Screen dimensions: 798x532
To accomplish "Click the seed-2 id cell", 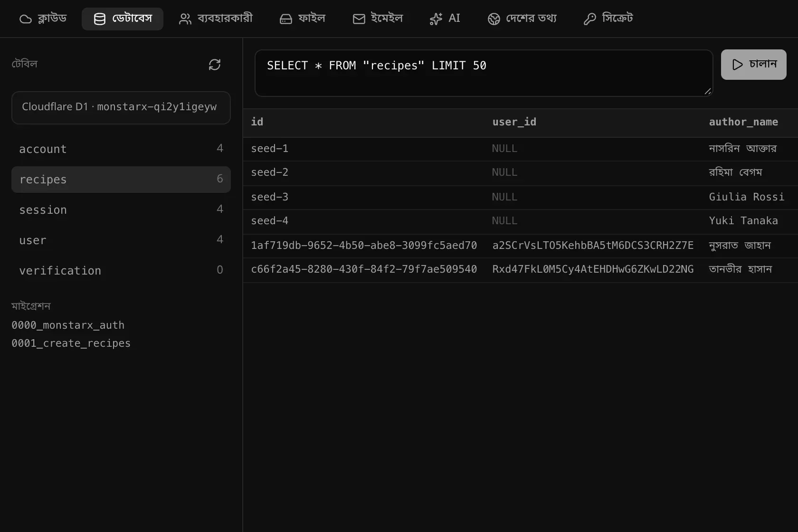I will (364, 173).
